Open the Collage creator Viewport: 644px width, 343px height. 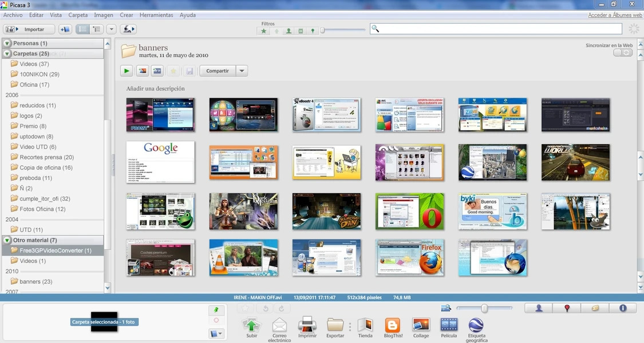[421, 325]
